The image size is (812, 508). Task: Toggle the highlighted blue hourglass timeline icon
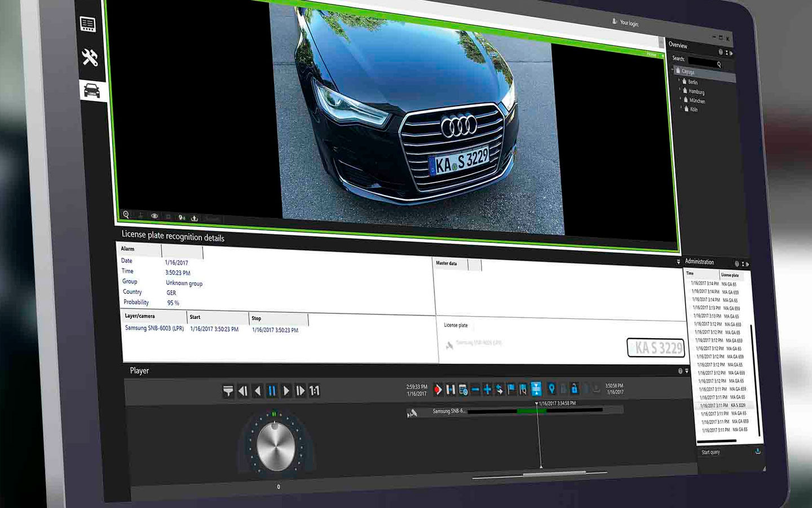536,388
